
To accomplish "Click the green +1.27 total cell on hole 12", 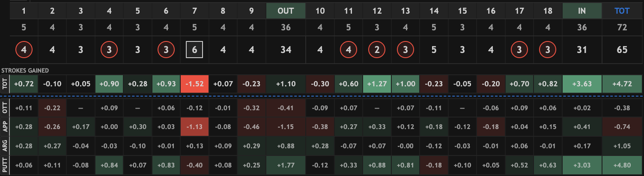I will point(377,84).
